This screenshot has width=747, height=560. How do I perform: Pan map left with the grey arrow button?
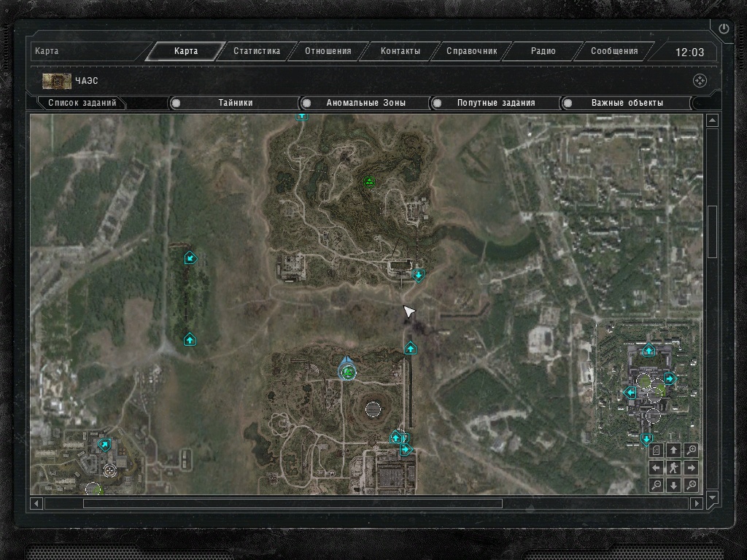(656, 467)
